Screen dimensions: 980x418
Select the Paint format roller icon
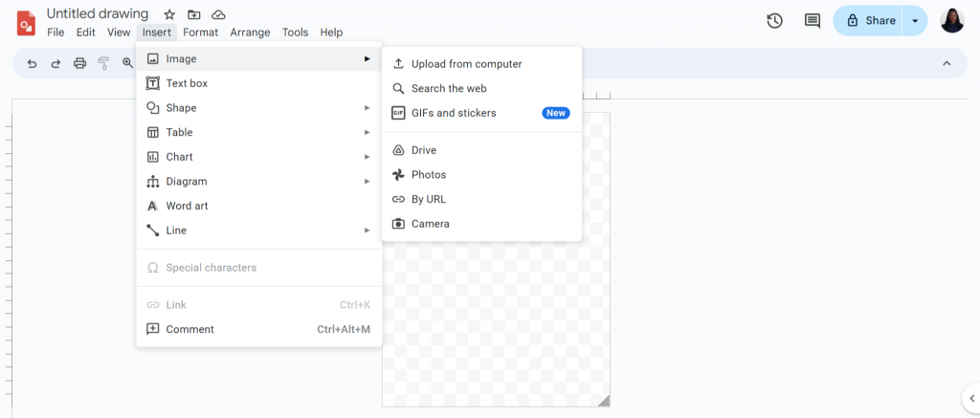click(103, 63)
